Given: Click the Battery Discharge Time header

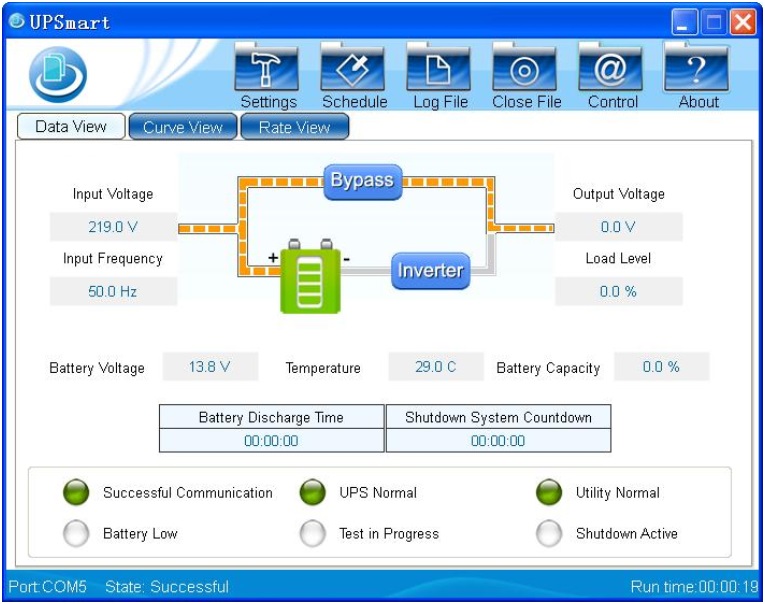Looking at the screenshot, I should click(271, 417).
